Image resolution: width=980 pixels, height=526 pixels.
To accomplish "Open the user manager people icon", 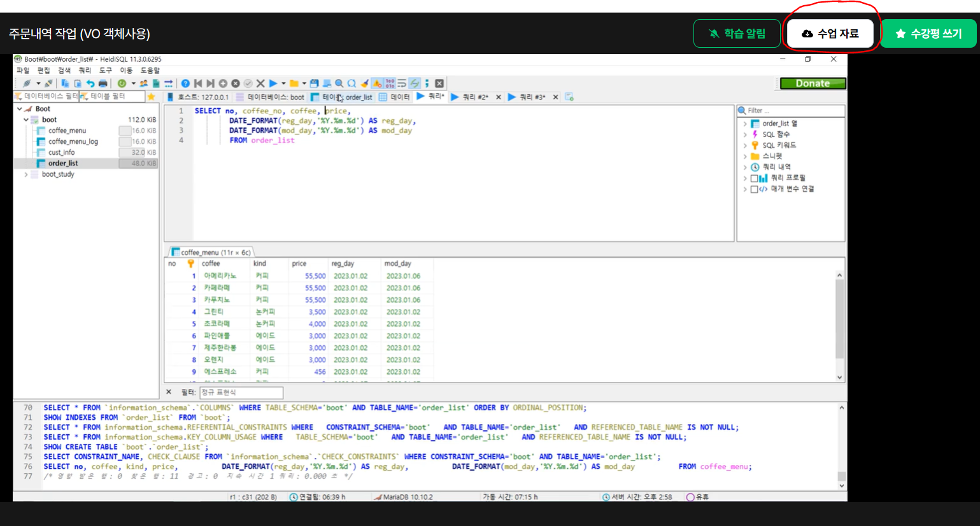I will [144, 83].
